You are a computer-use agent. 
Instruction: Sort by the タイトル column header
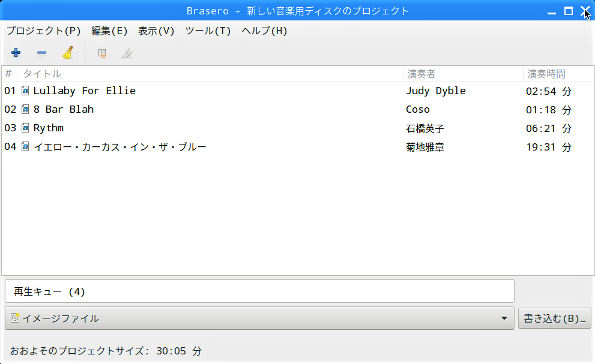[x=211, y=74]
